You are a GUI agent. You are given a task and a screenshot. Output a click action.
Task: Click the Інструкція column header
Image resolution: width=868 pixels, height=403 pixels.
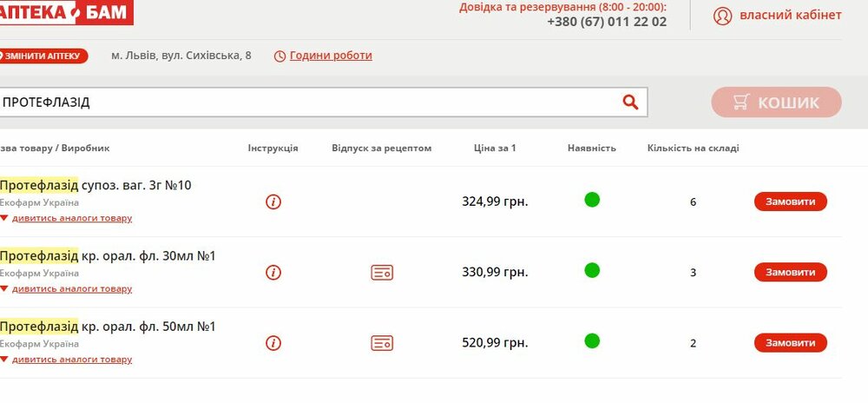273,149
